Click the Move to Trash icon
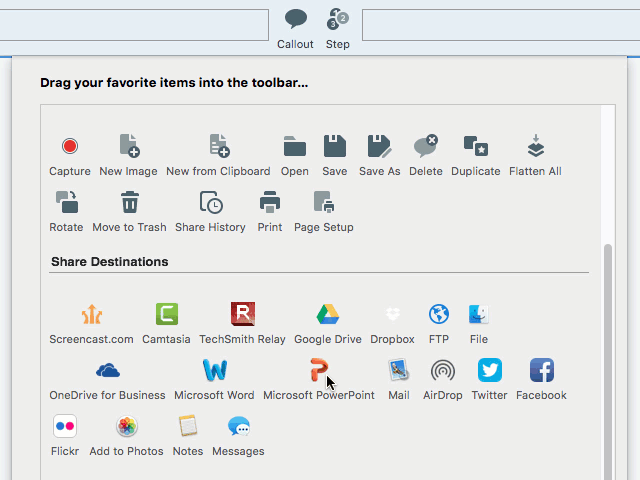 (x=130, y=202)
